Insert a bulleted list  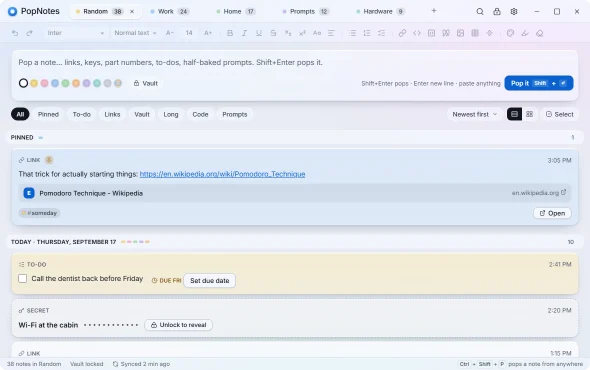(353, 33)
